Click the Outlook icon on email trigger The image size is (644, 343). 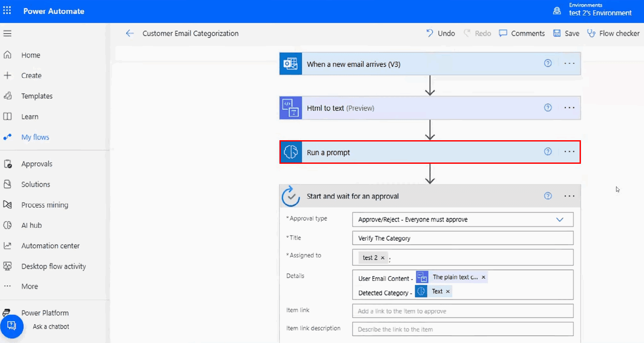[291, 64]
